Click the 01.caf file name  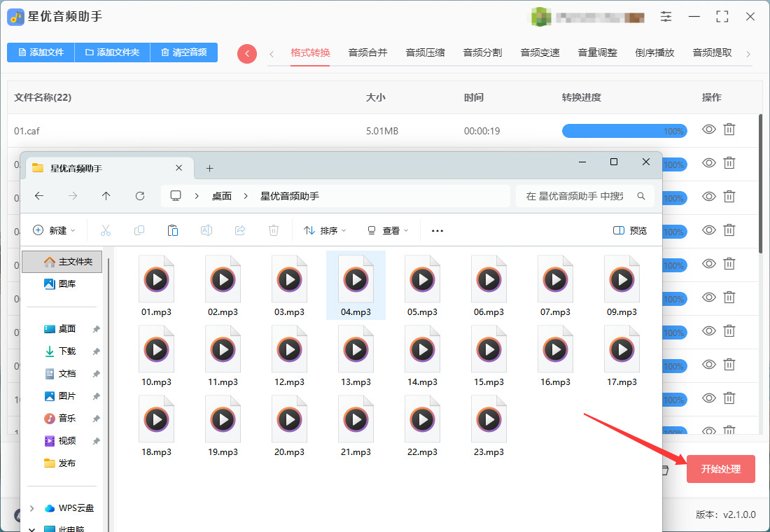click(x=27, y=131)
